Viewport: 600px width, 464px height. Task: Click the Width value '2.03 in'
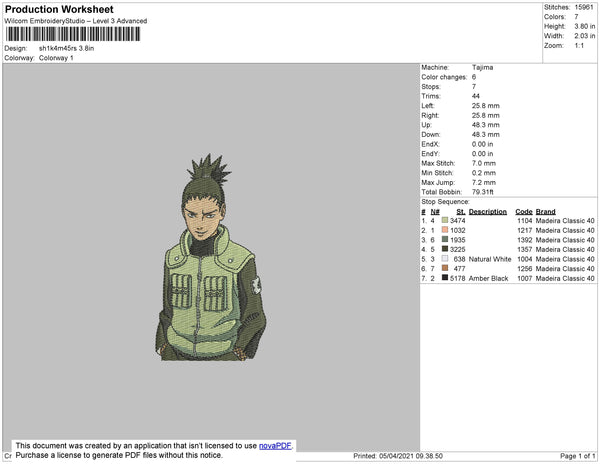coord(585,36)
